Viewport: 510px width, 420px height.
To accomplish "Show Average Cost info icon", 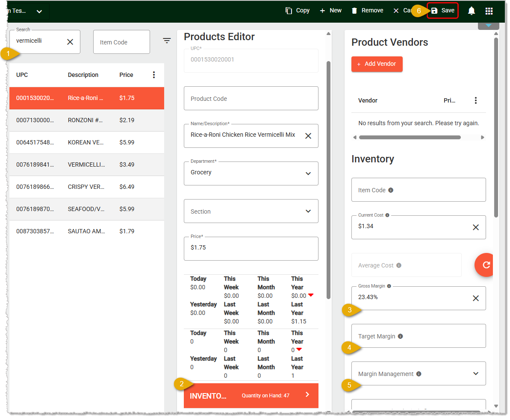I will pos(398,265).
